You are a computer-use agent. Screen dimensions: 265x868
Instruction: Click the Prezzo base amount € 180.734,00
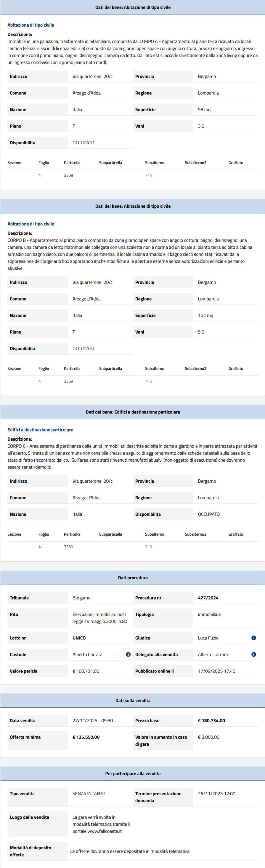[211, 721]
